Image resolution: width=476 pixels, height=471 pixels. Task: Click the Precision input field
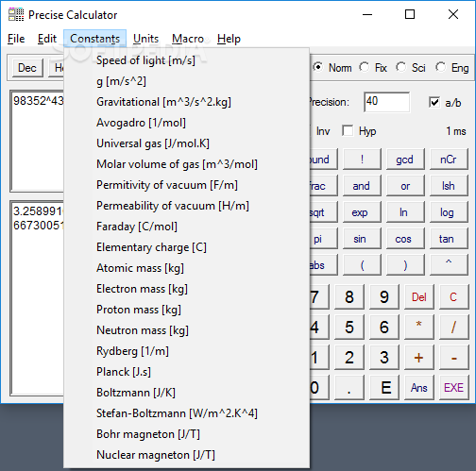(x=386, y=102)
